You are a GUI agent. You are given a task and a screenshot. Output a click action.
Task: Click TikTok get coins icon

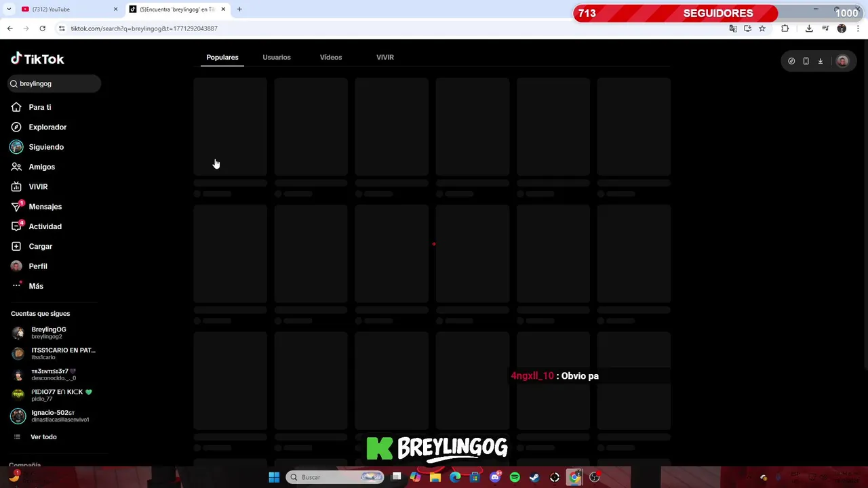791,61
